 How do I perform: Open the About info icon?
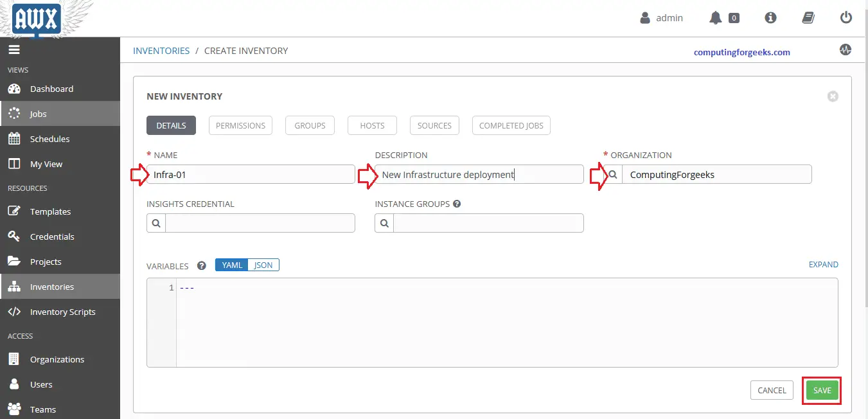[x=770, y=17]
